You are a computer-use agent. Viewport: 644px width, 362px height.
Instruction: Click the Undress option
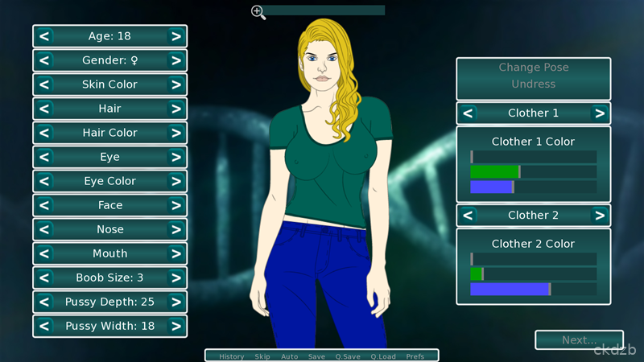tap(534, 84)
